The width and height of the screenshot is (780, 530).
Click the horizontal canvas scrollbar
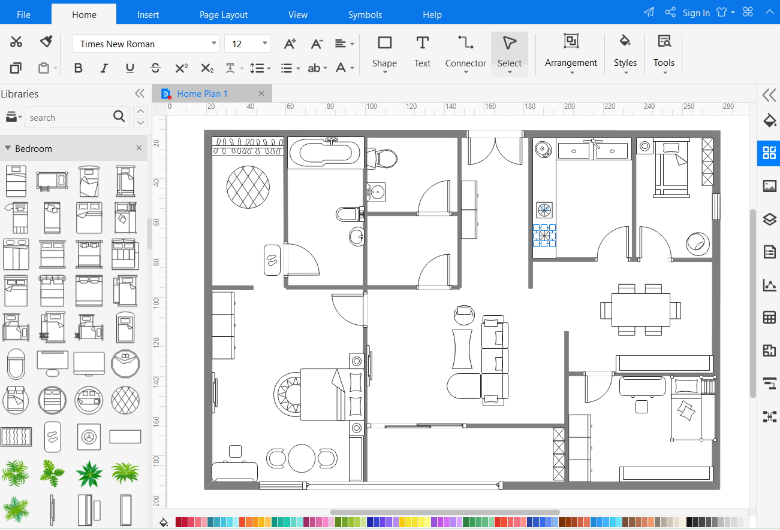tap(445, 512)
